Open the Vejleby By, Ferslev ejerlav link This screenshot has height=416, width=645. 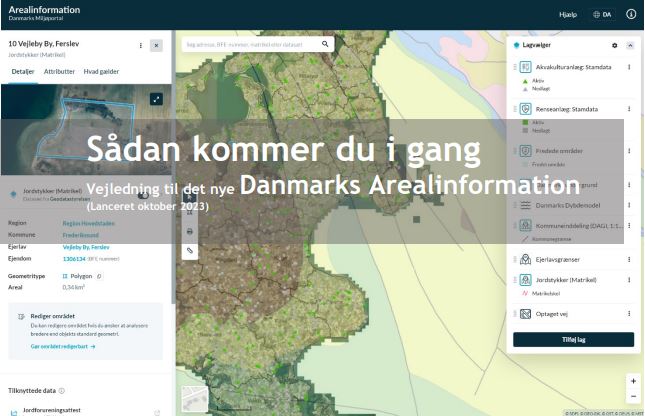tap(86, 247)
